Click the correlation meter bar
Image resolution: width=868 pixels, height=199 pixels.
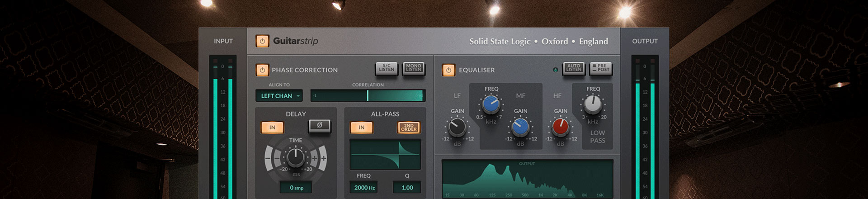coord(368,95)
